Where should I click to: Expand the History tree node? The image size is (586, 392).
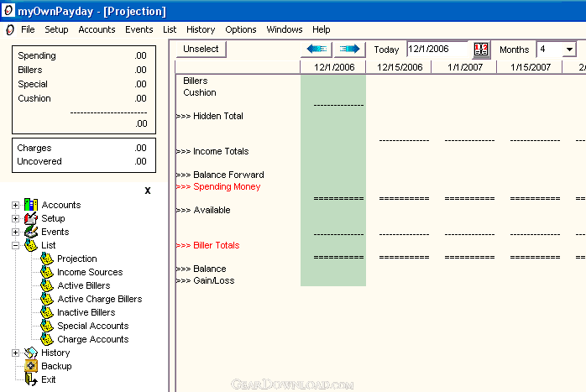click(15, 353)
